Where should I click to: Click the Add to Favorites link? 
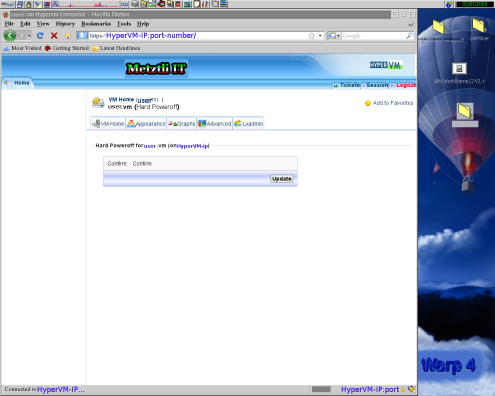389,103
